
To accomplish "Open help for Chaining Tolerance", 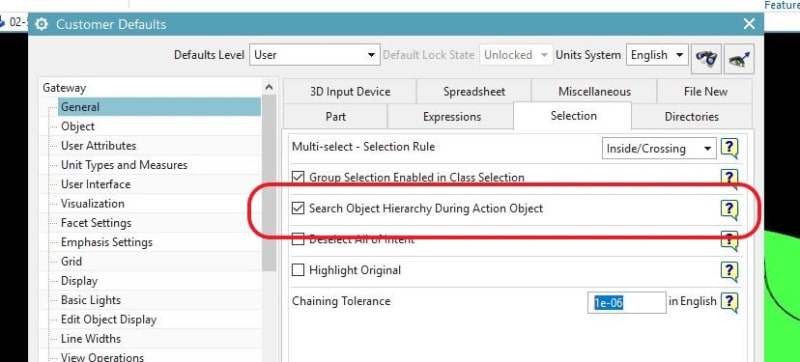I will 729,302.
